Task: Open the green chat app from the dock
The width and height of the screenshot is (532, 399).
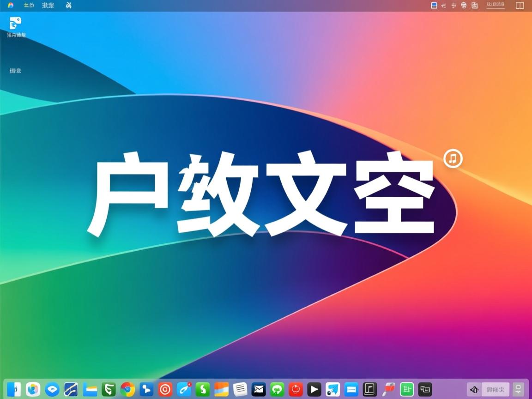Action: click(x=278, y=389)
